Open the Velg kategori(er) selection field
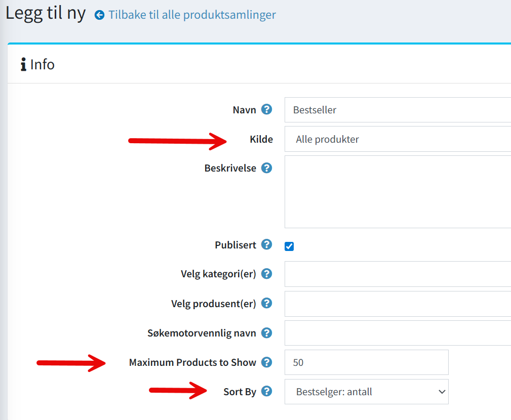Image resolution: width=511 pixels, height=420 pixels. pyautogui.click(x=398, y=274)
